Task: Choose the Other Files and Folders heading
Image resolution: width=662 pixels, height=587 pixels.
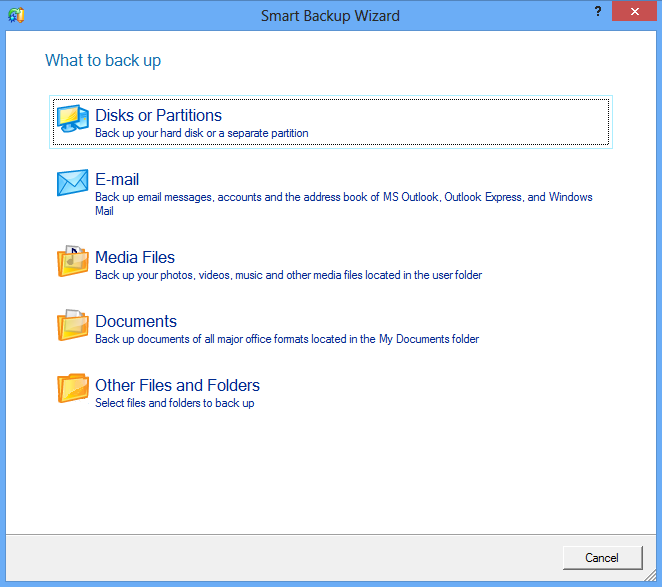Action: tap(177, 385)
